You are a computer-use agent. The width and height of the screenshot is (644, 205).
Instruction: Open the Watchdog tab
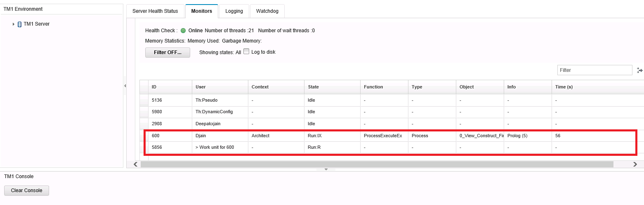coord(267,11)
